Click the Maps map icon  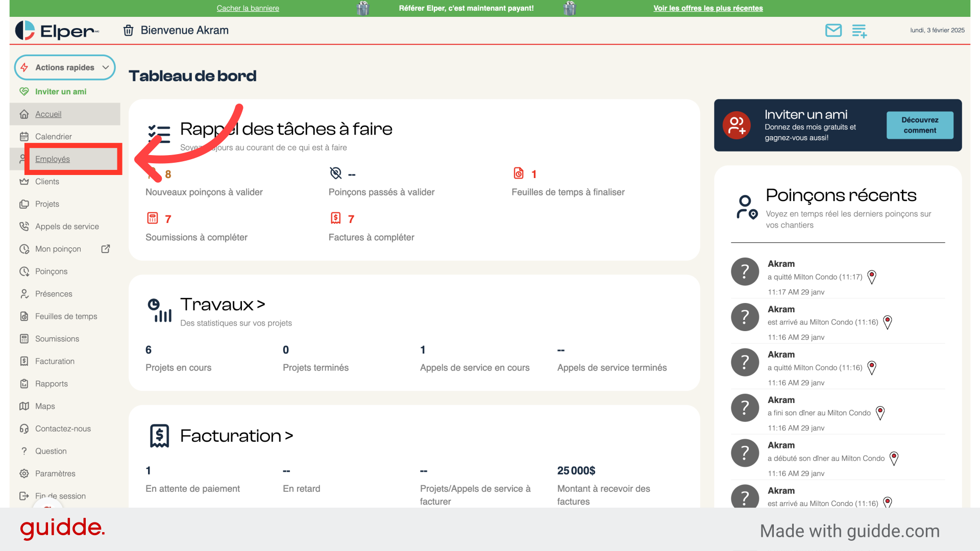(24, 406)
